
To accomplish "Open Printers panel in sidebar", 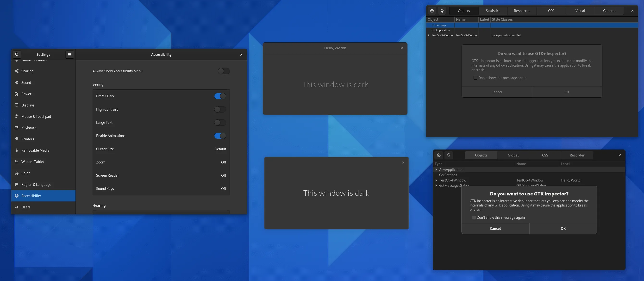I will coord(27,139).
